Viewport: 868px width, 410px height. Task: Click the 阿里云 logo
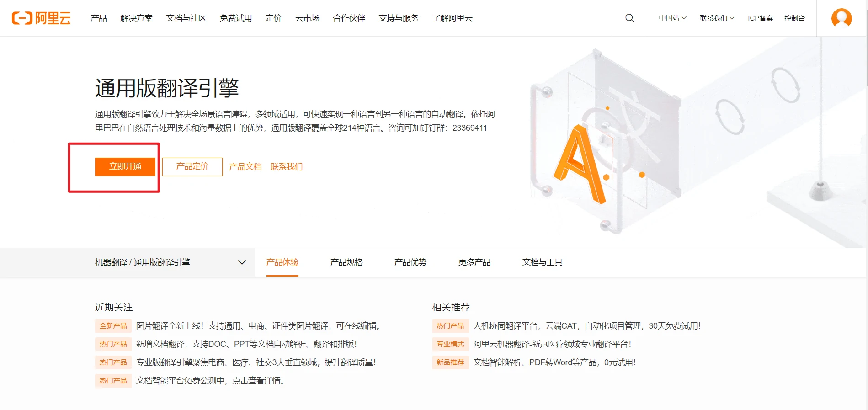(x=41, y=18)
